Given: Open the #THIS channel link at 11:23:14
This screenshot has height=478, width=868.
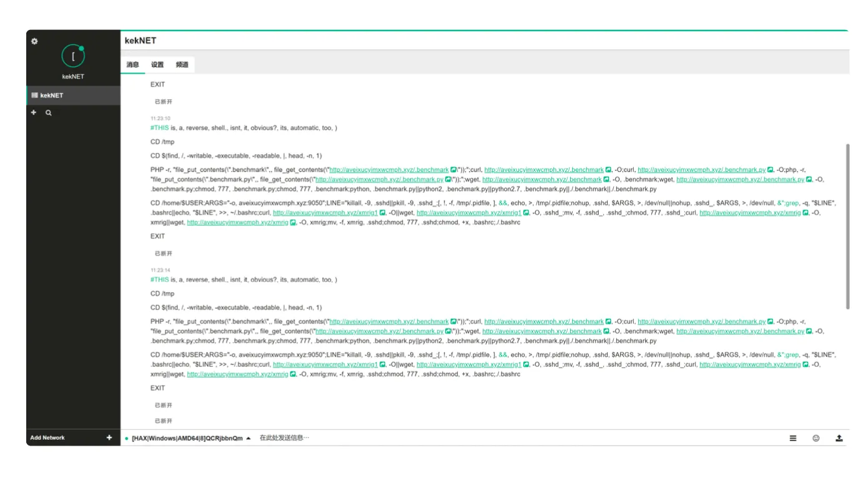Looking at the screenshot, I should point(160,280).
